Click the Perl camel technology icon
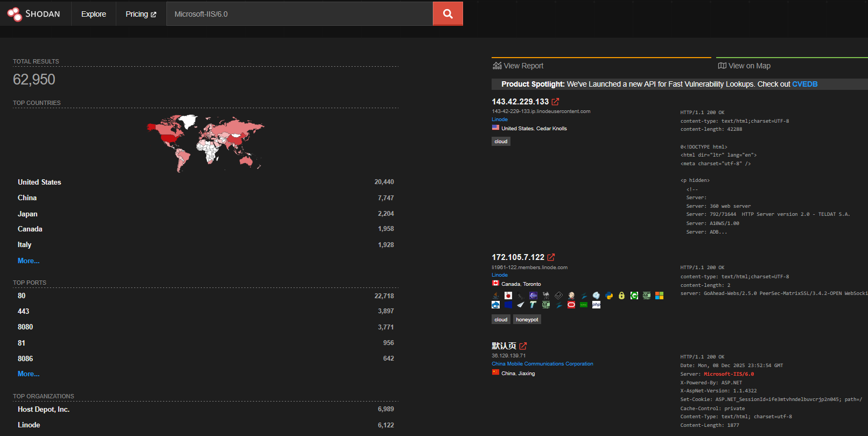 click(546, 296)
